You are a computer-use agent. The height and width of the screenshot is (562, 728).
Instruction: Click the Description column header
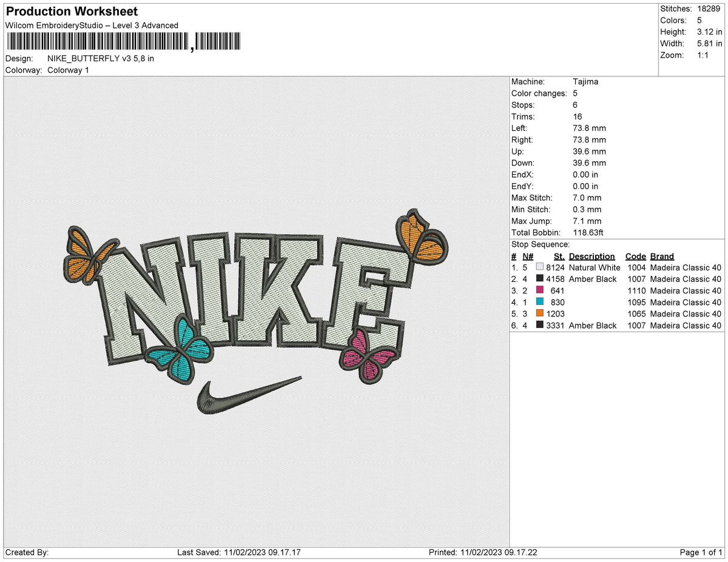point(591,256)
